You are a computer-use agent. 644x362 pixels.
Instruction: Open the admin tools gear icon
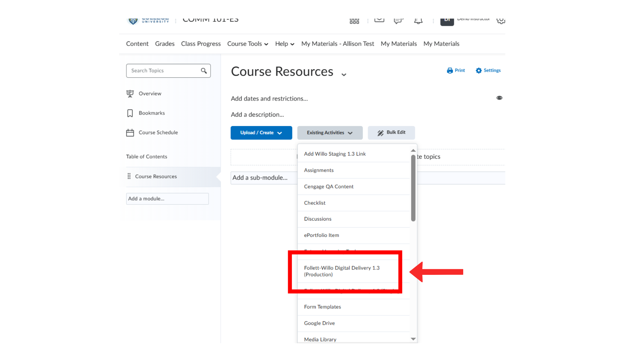(x=501, y=21)
